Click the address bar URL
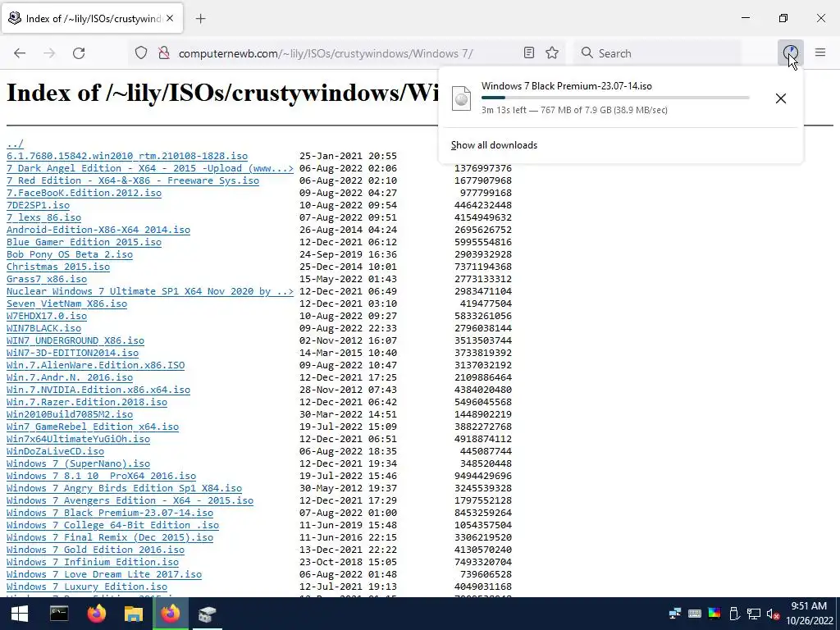The width and height of the screenshot is (840, 630). pos(326,53)
